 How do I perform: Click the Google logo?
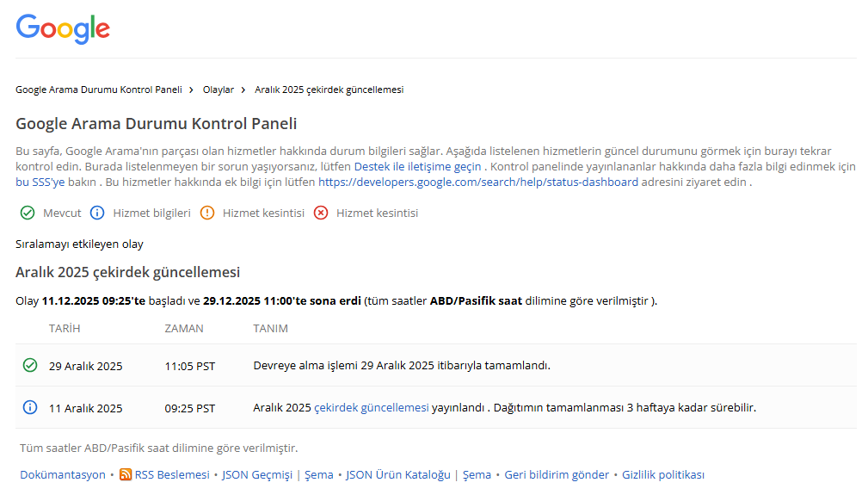[63, 28]
